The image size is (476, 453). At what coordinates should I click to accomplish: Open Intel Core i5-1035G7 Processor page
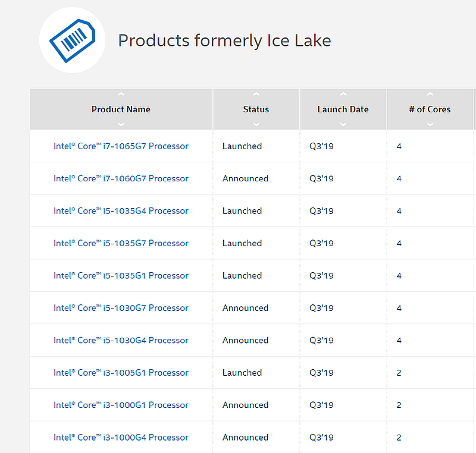click(121, 243)
